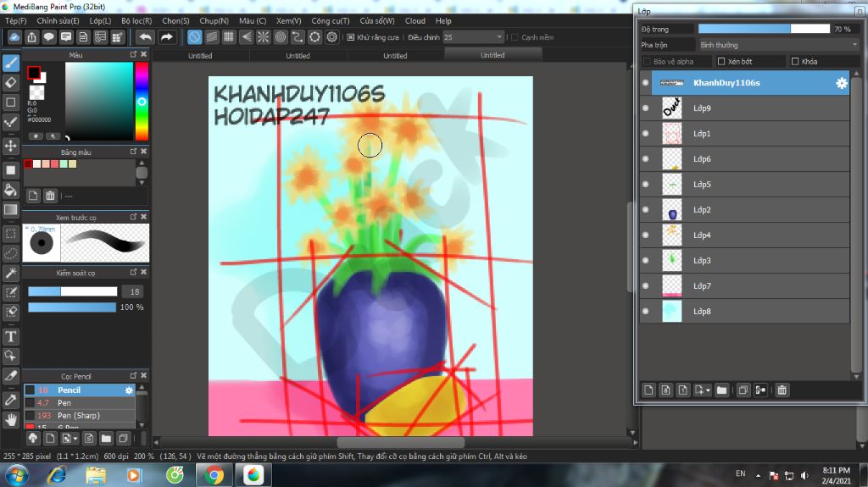Add a new color to the palette

coord(33,196)
